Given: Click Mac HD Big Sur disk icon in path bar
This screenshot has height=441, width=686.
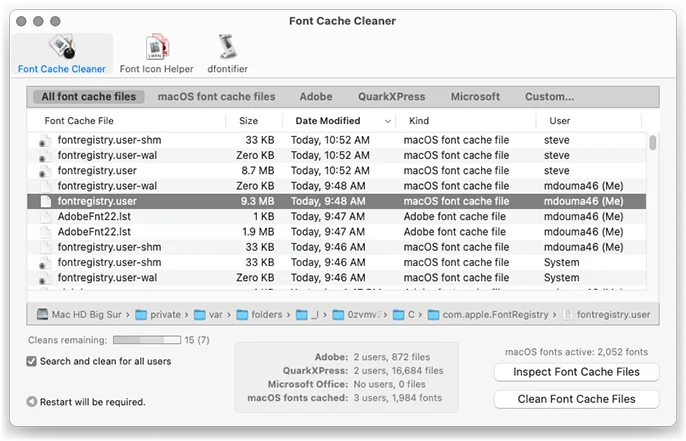Looking at the screenshot, I should tap(42, 314).
